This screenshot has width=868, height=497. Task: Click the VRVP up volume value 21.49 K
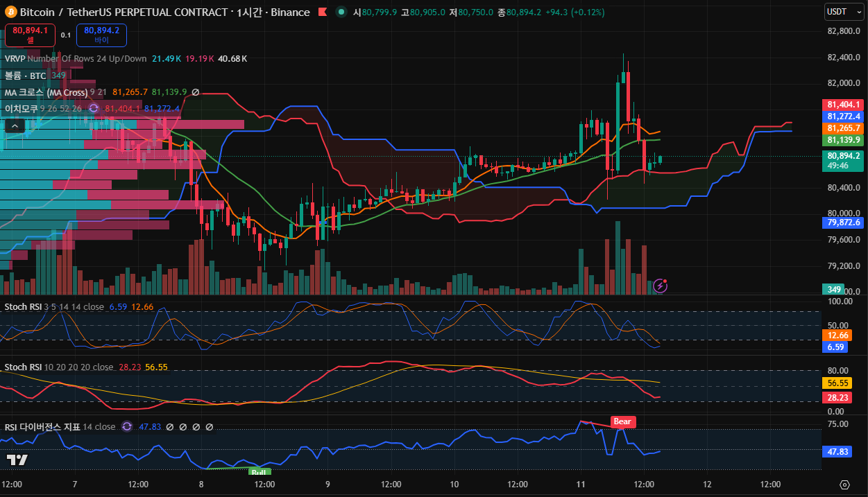167,59
